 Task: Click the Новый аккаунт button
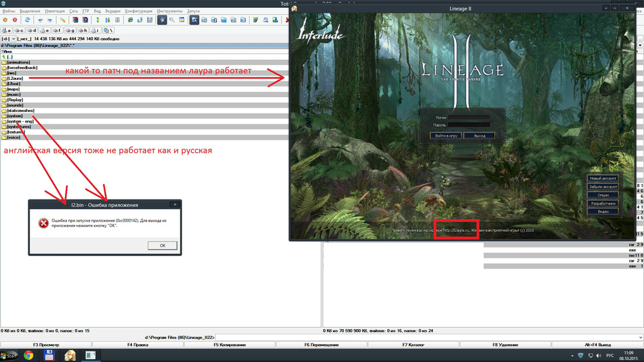[x=603, y=178]
